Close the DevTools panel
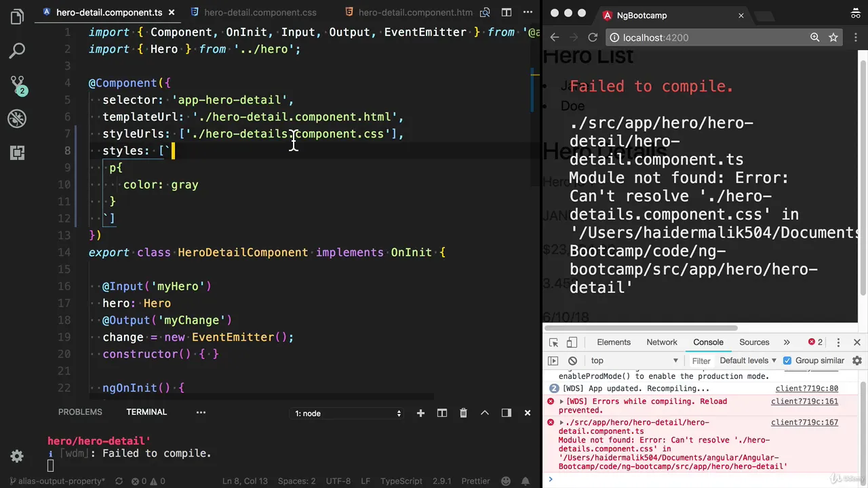The width and height of the screenshot is (868, 488). tap(857, 342)
